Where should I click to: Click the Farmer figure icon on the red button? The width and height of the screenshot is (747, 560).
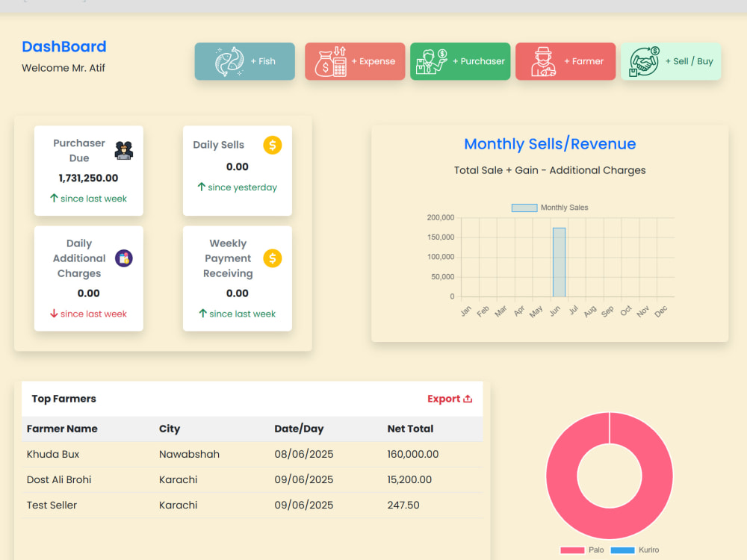coord(544,61)
